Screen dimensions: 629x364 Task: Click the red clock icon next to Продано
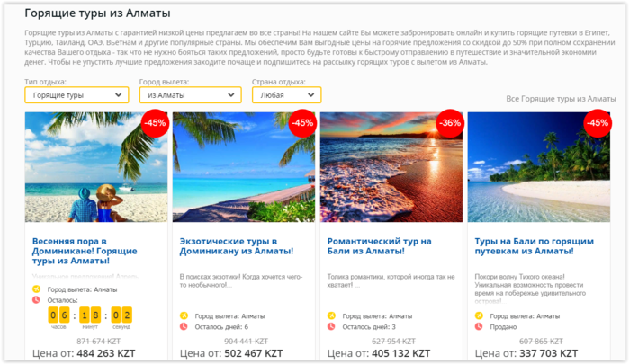(x=479, y=326)
